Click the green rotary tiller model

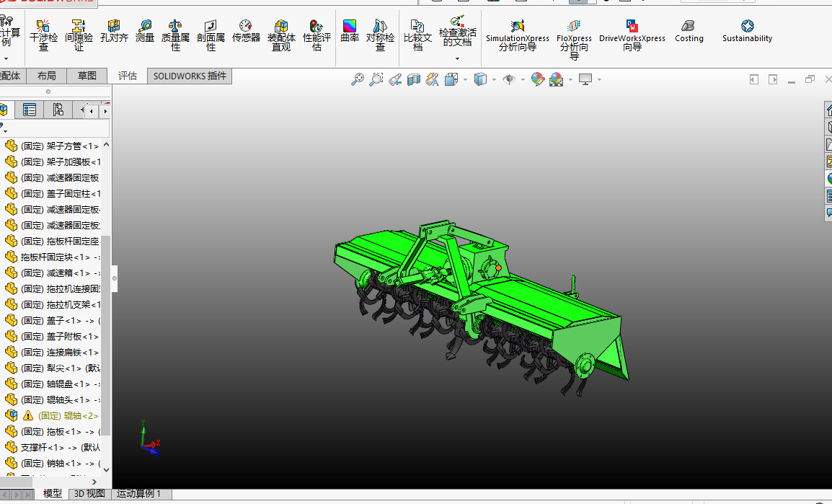tap(482, 309)
